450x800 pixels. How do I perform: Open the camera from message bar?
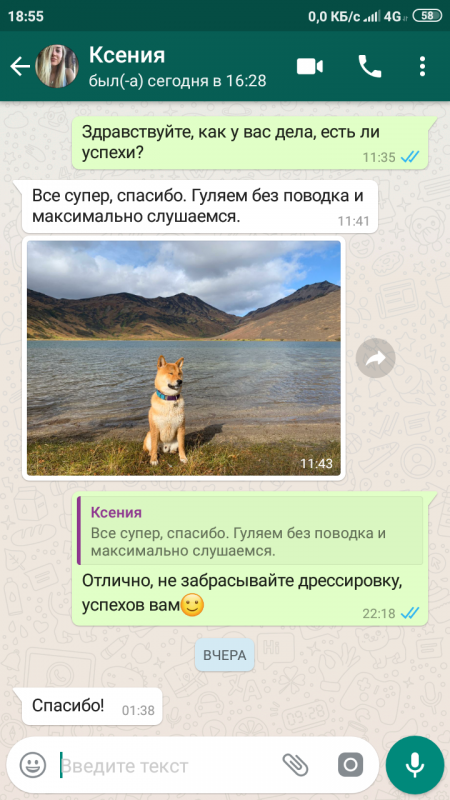[x=351, y=765]
